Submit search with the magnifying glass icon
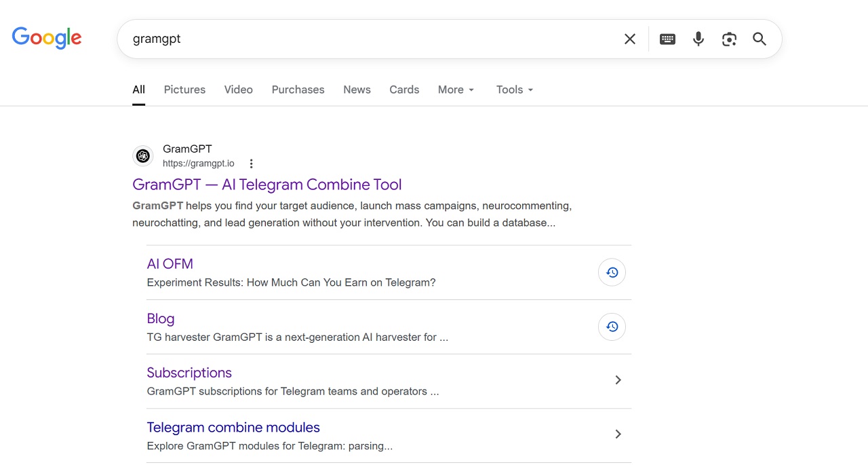The image size is (868, 465). pos(759,39)
